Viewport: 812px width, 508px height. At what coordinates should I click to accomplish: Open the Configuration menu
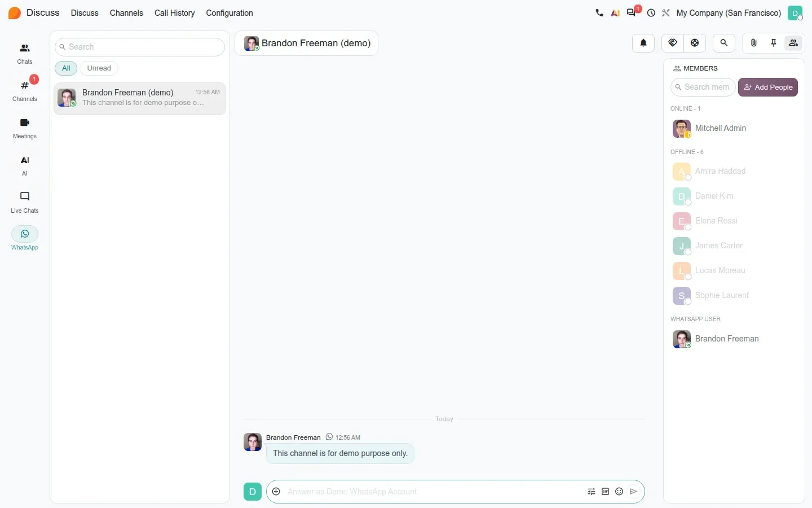point(230,13)
